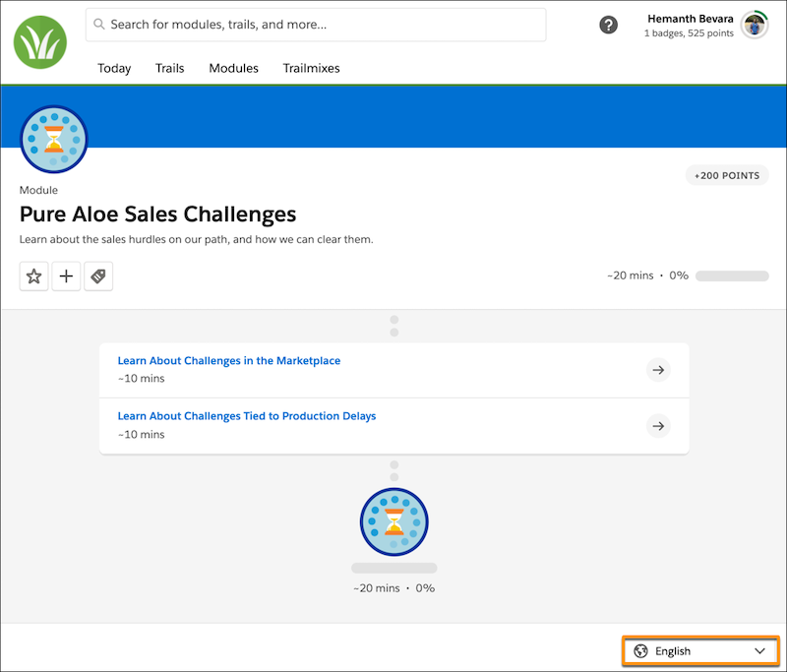
Task: Click the hourglass badge below the units
Action: (x=394, y=521)
